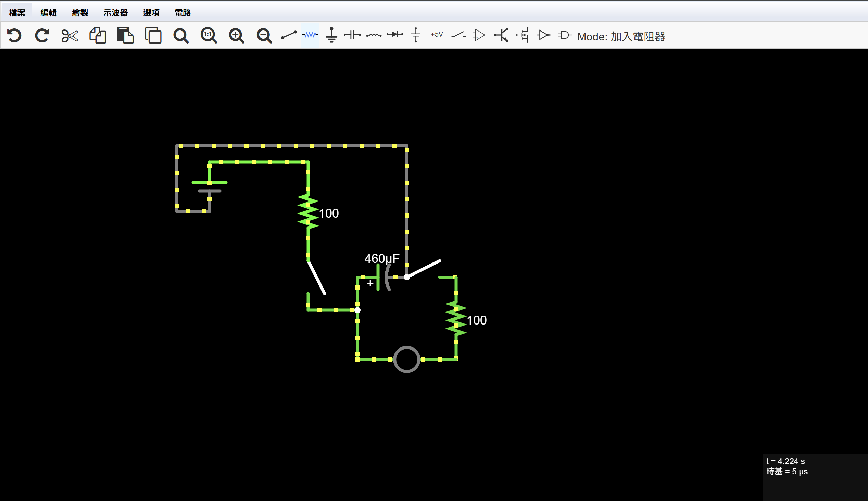Open the 檔案 menu
Screen dimensions: 868x501
click(17, 13)
